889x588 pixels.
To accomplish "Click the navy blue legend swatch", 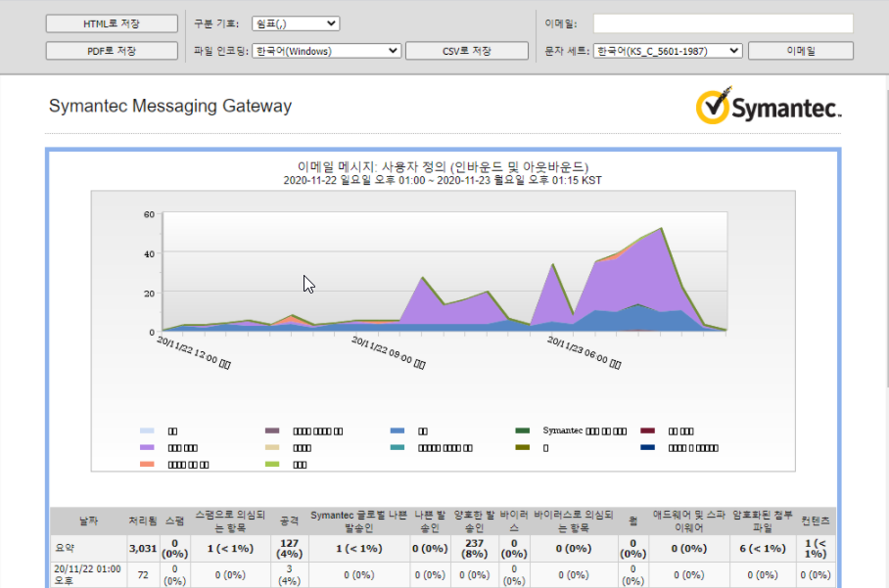I will point(647,447).
